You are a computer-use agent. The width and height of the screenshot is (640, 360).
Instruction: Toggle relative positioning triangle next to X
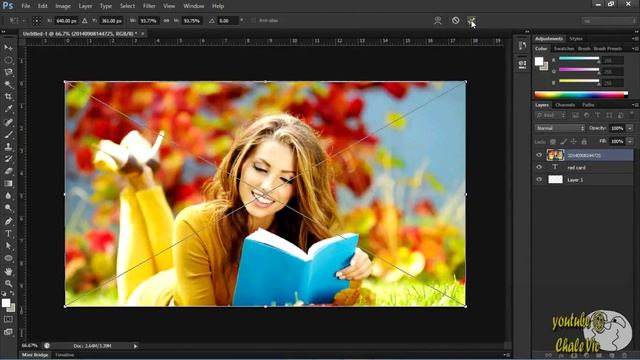pyautogui.click(x=84, y=20)
